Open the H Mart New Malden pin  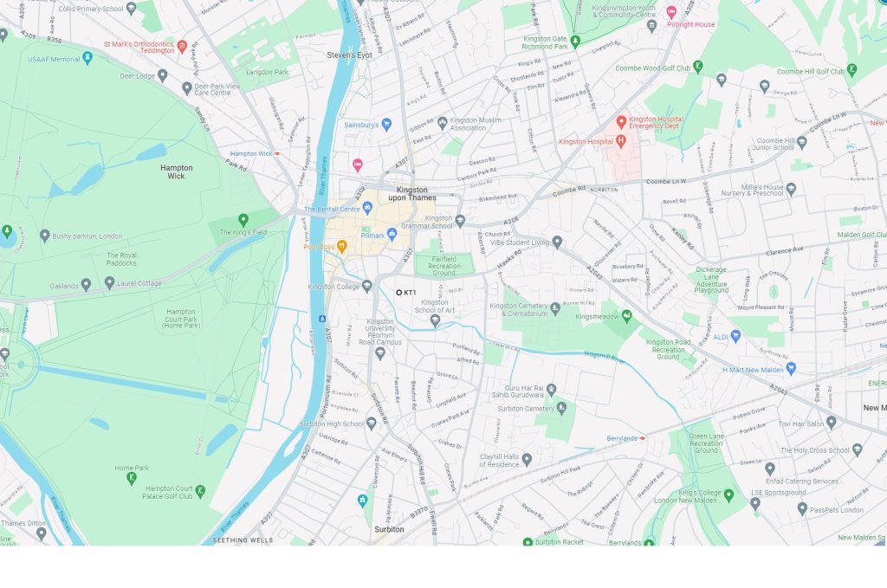[792, 369]
